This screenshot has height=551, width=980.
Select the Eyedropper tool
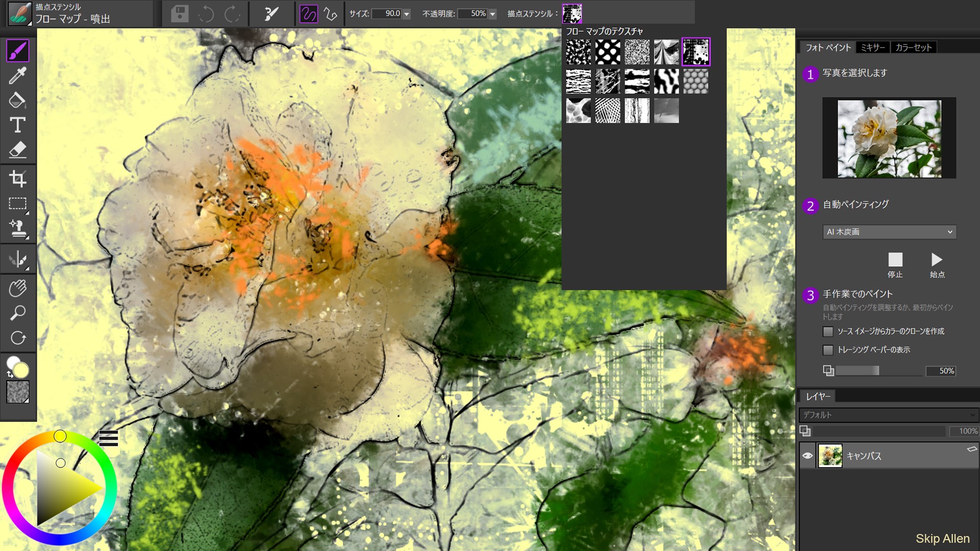pos(18,76)
